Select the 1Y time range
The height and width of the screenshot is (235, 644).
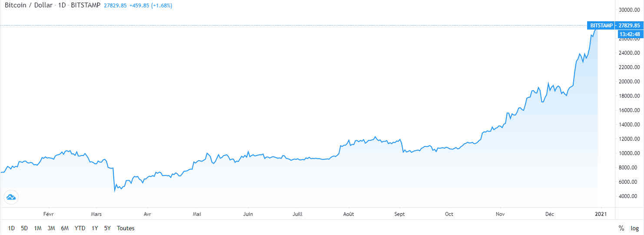[x=95, y=228]
